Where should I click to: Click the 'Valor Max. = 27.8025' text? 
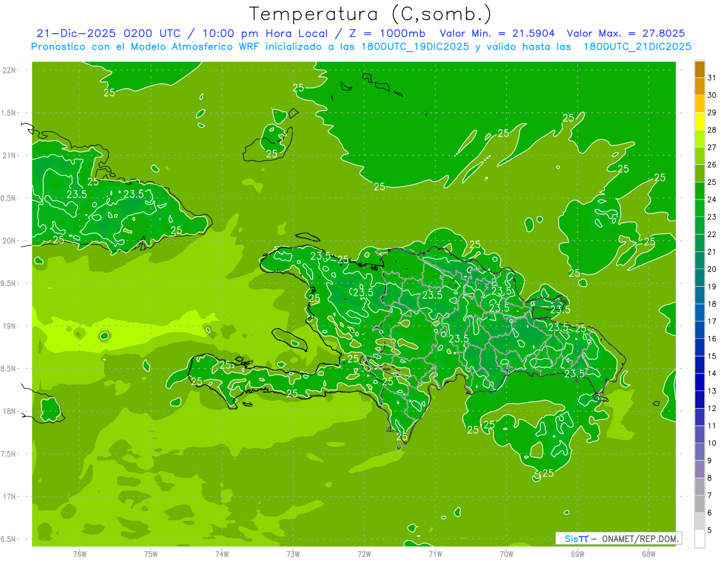625,33
